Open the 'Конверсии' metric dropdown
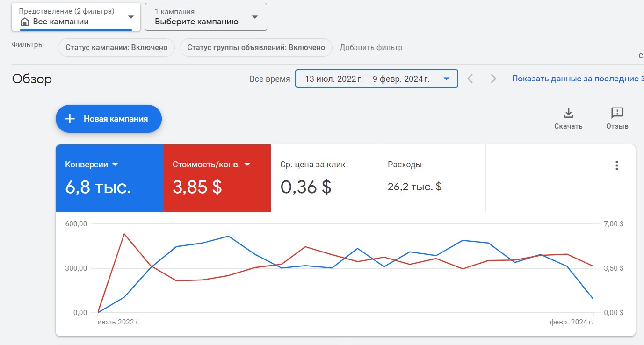The width and height of the screenshot is (644, 345). point(92,165)
